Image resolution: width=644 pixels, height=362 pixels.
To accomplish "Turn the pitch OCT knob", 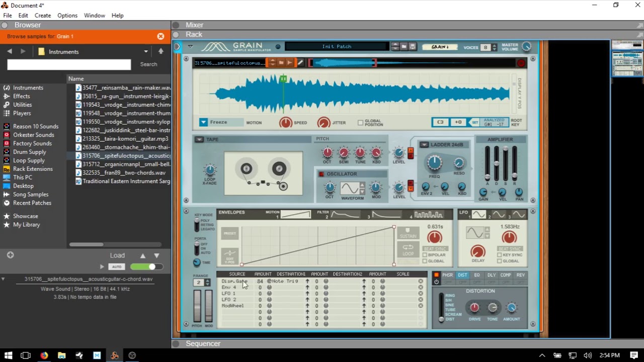I will click(x=327, y=152).
